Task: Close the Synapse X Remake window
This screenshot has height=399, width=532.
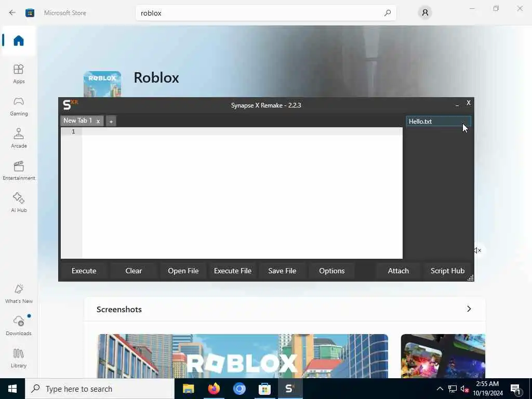Action: (469, 102)
